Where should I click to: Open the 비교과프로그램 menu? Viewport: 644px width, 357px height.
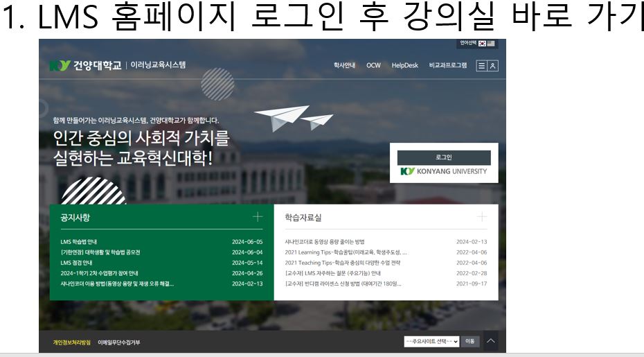447,66
